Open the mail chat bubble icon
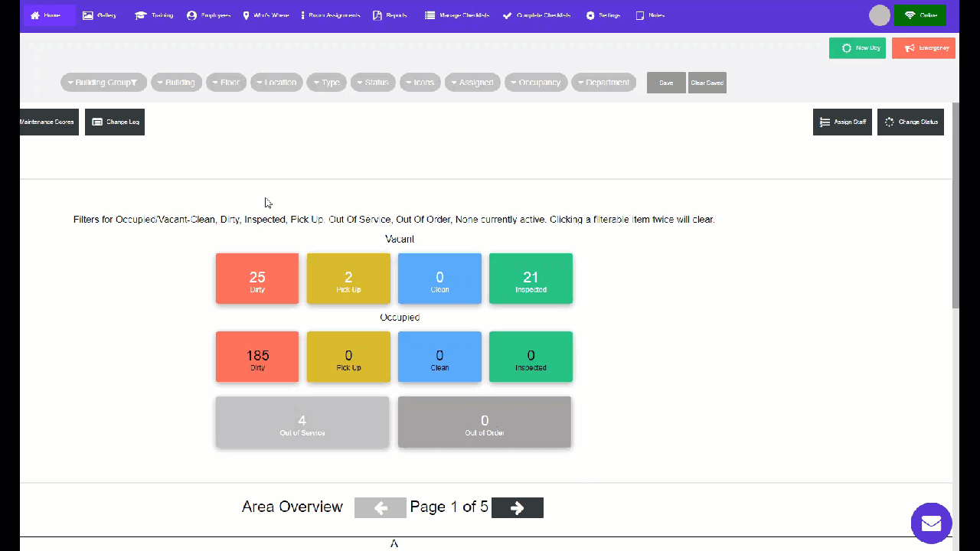This screenshot has width=980, height=551. click(931, 523)
